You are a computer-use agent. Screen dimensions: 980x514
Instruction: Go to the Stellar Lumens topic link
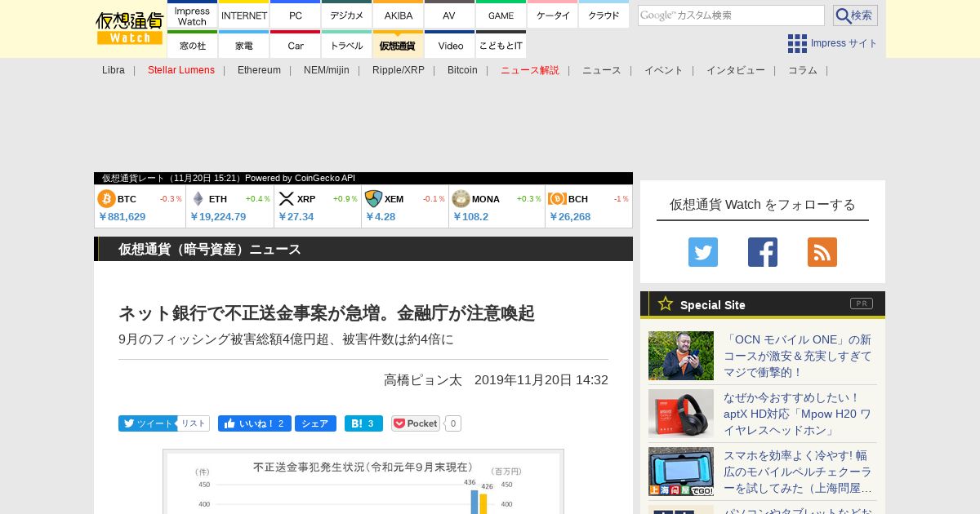[181, 70]
